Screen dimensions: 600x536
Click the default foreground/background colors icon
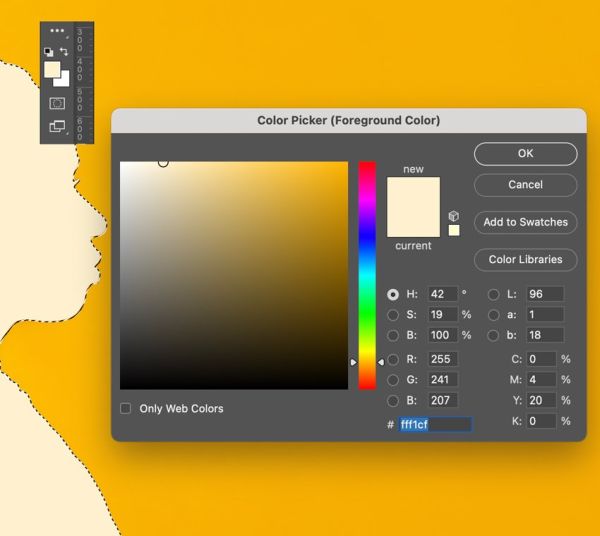pos(49,52)
